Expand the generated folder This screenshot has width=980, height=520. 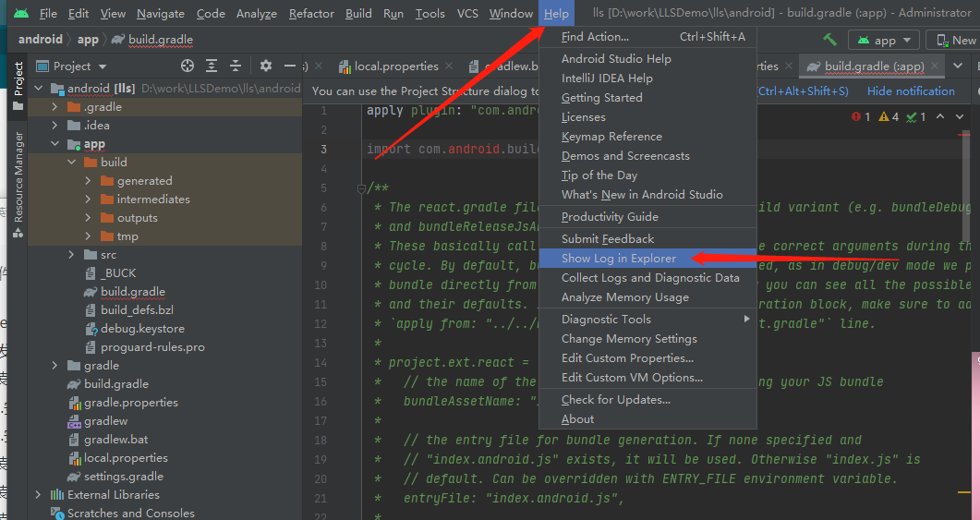(88, 181)
